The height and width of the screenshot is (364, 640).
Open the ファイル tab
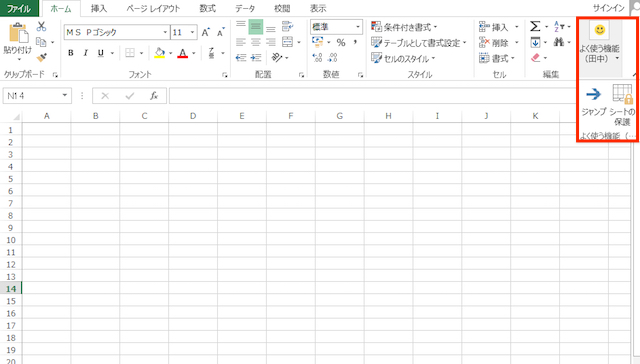click(x=19, y=8)
